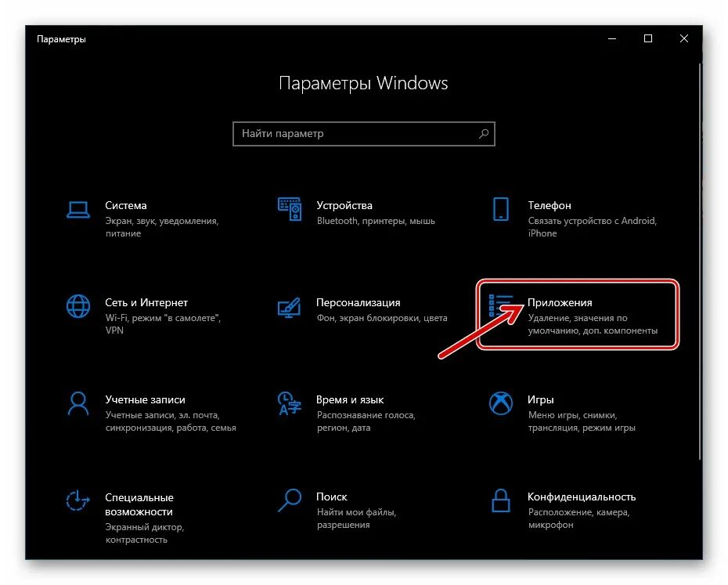
Task: Open the Игры settings title
Action: (x=540, y=399)
